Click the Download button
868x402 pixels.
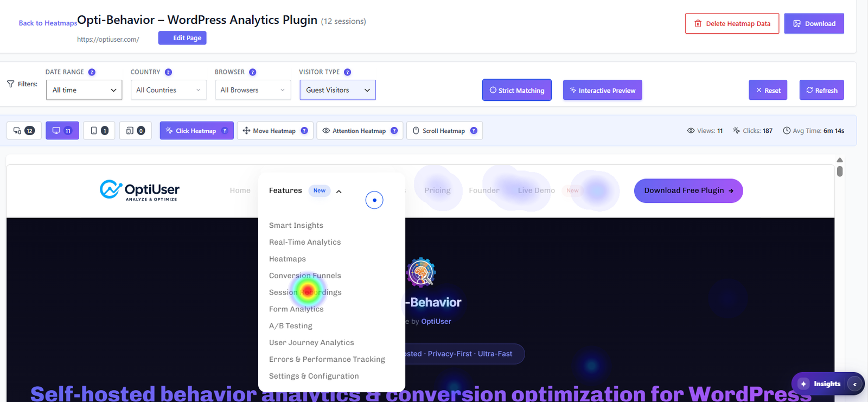point(814,23)
